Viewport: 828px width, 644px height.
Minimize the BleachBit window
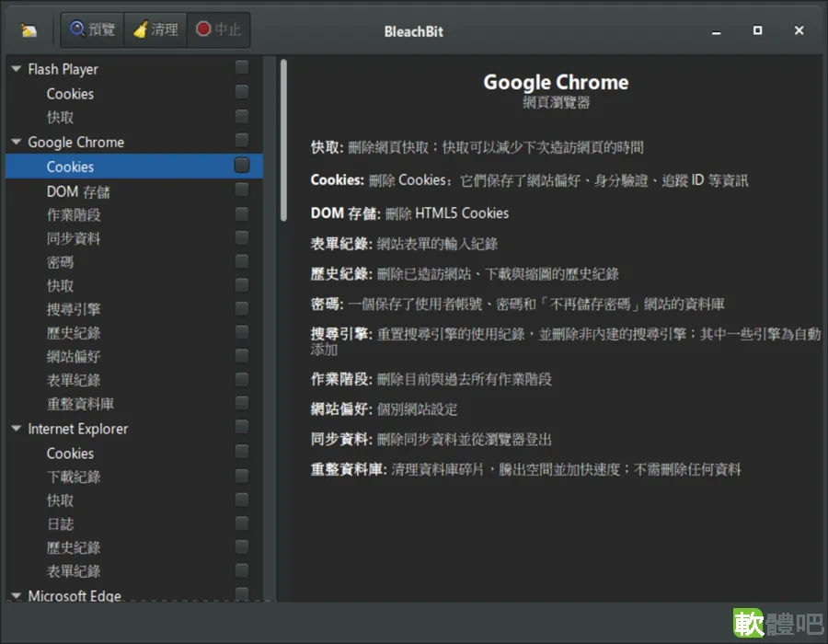tap(716, 31)
